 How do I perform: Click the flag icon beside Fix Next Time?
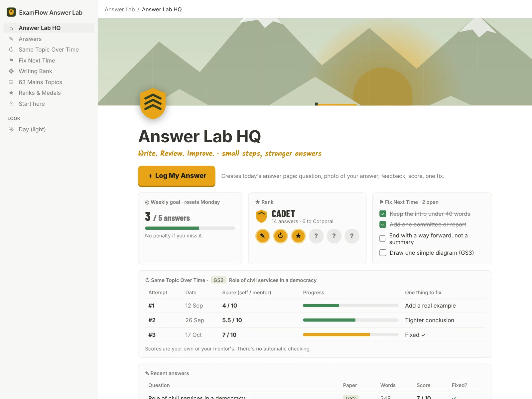(x=11, y=61)
